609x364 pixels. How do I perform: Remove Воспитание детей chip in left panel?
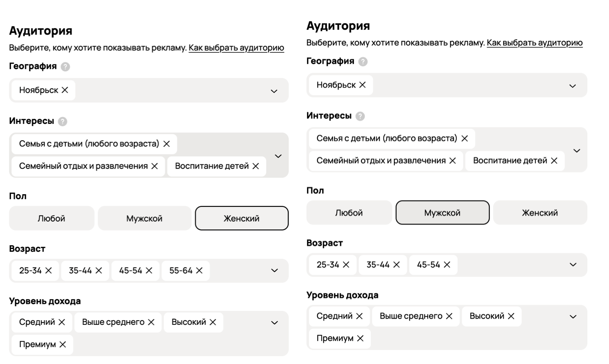coord(256,166)
